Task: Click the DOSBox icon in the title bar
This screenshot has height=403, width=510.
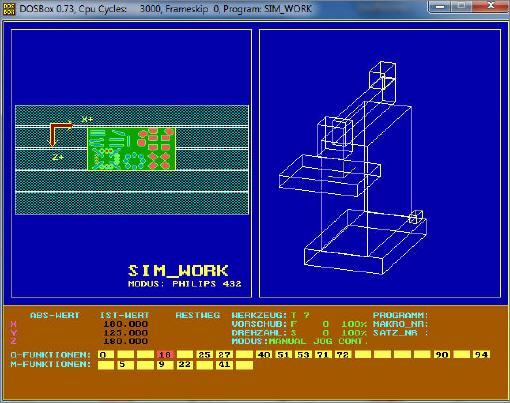Action: tap(9, 8)
